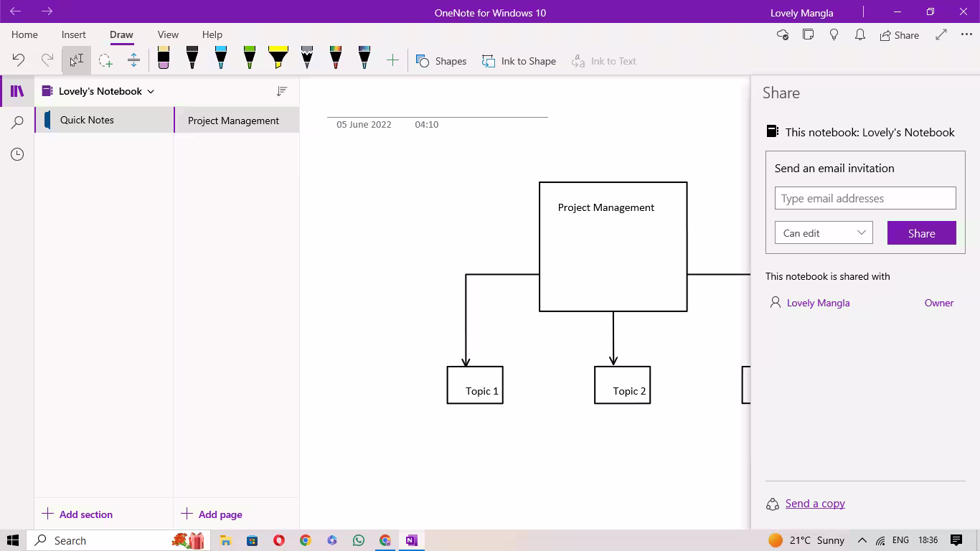
Task: Open the Can edit permission dropdown
Action: pos(824,233)
